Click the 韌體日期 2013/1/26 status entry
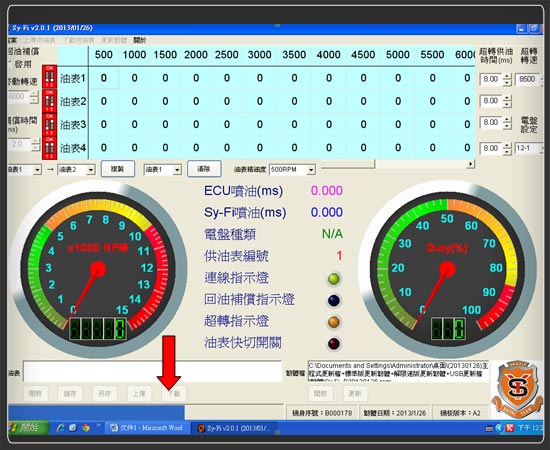Image resolution: width=550 pixels, height=450 pixels. [395, 413]
